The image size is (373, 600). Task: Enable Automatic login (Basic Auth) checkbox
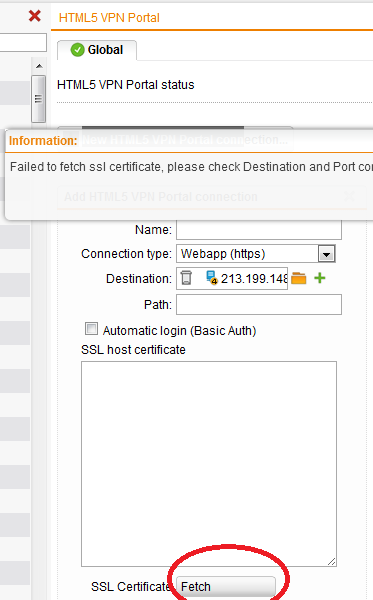click(x=91, y=329)
